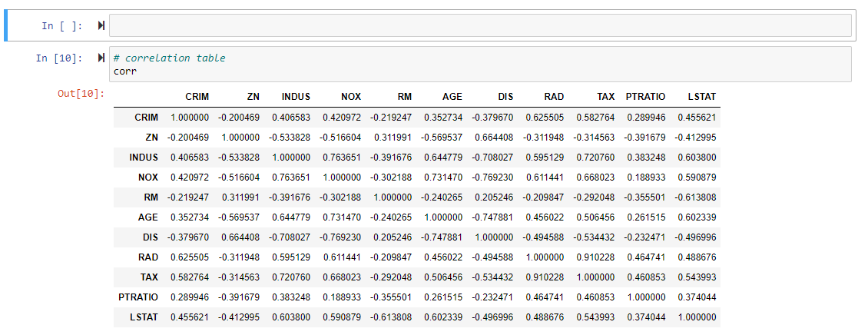
Task: Click inside the empty code cell input
Action: 480,25
